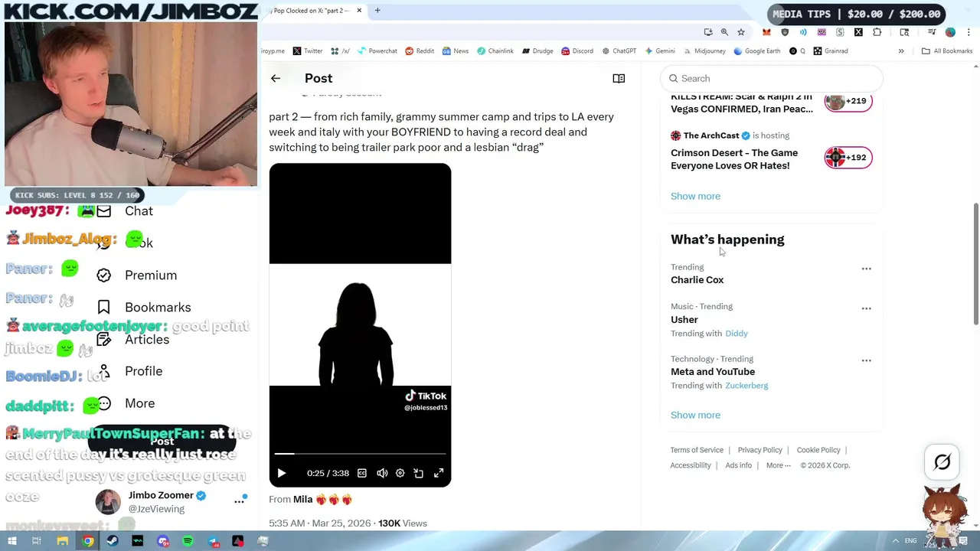The width and height of the screenshot is (980, 551).
Task: Open Profile in X sidebar
Action: [x=129, y=371]
